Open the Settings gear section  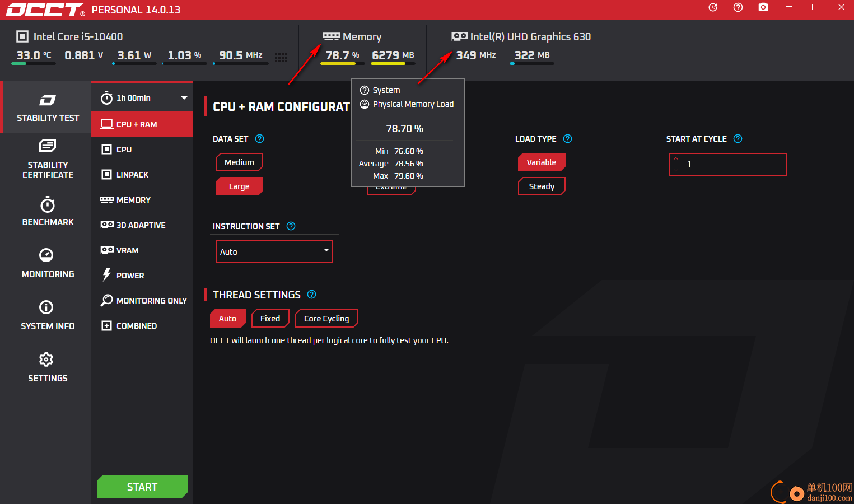[48, 367]
